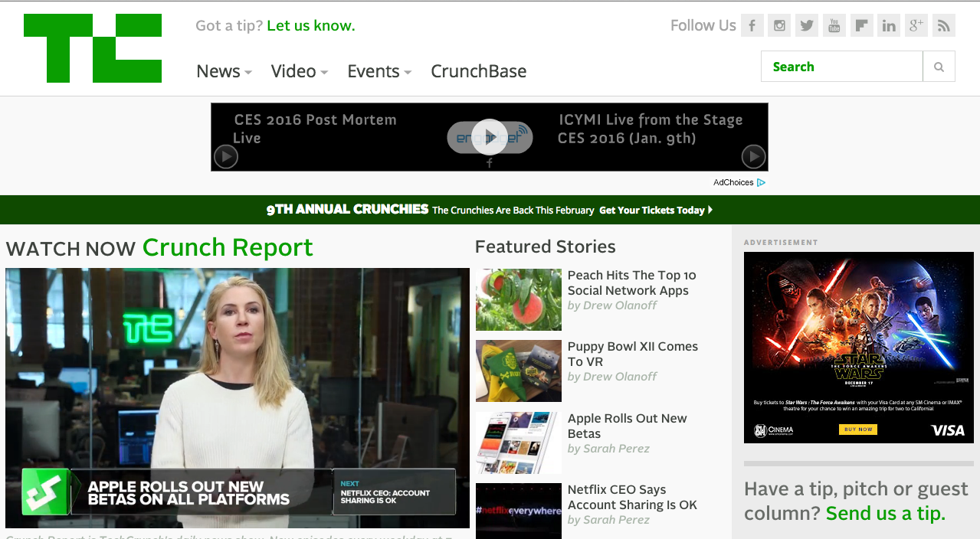Image resolution: width=980 pixels, height=539 pixels.
Task: Click the 'Follow Us' label
Action: point(703,25)
